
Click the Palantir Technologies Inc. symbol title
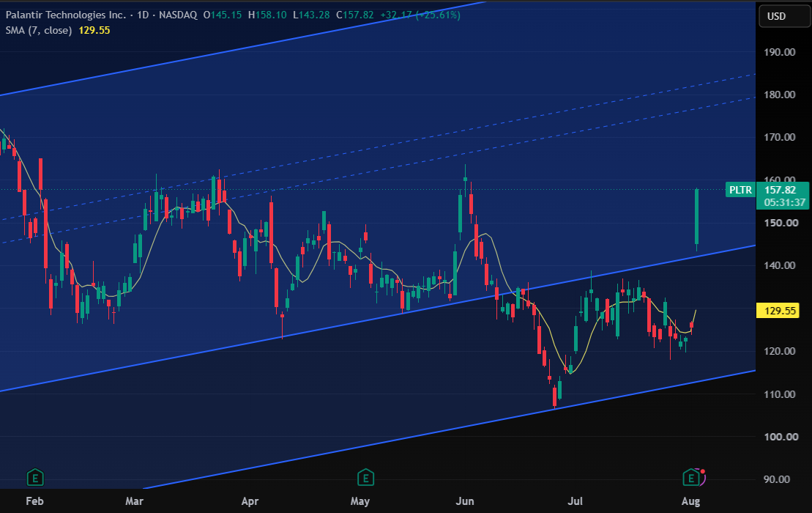[x=66, y=15]
